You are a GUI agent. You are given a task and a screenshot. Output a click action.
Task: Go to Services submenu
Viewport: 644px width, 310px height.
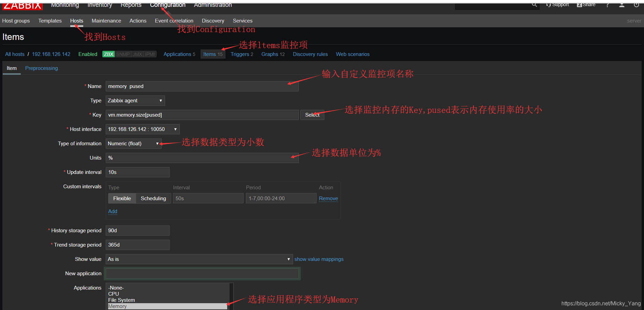(243, 21)
